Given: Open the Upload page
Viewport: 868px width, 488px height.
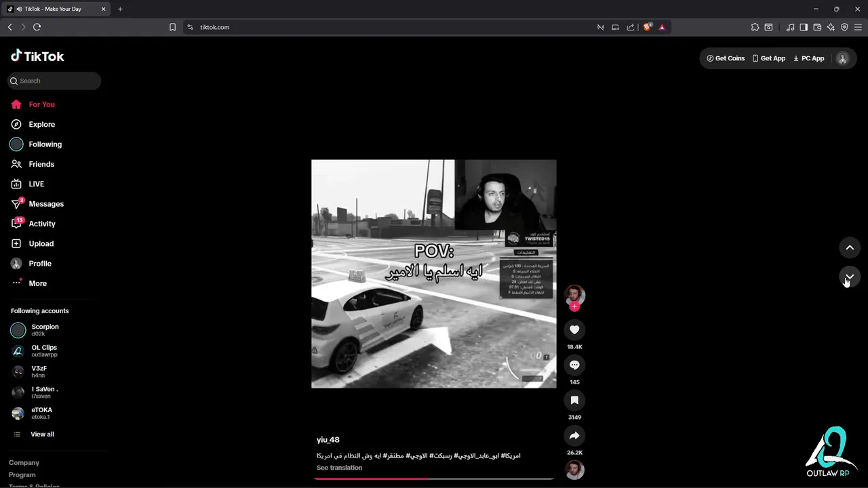Looking at the screenshot, I should 41,243.
